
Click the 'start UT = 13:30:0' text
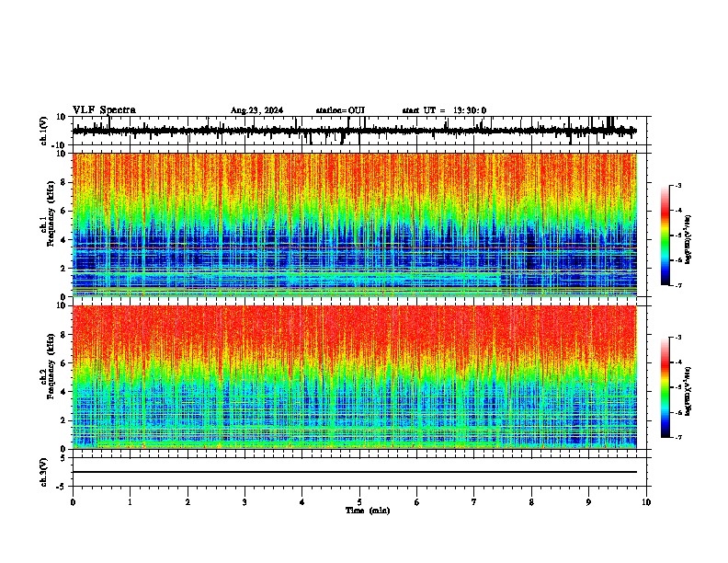(x=444, y=110)
